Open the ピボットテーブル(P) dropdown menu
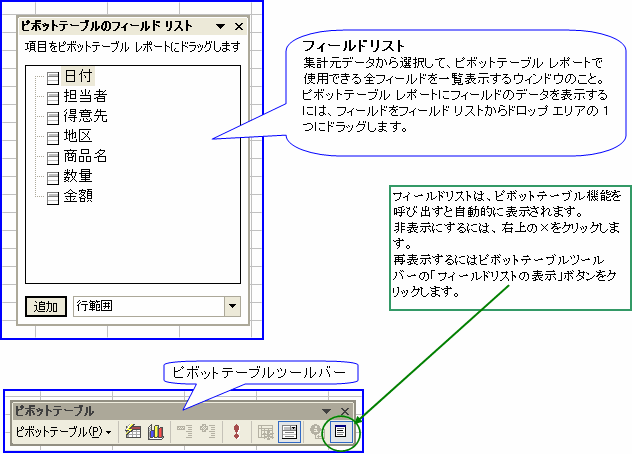Screen dimensions: 632x454 tap(63, 432)
